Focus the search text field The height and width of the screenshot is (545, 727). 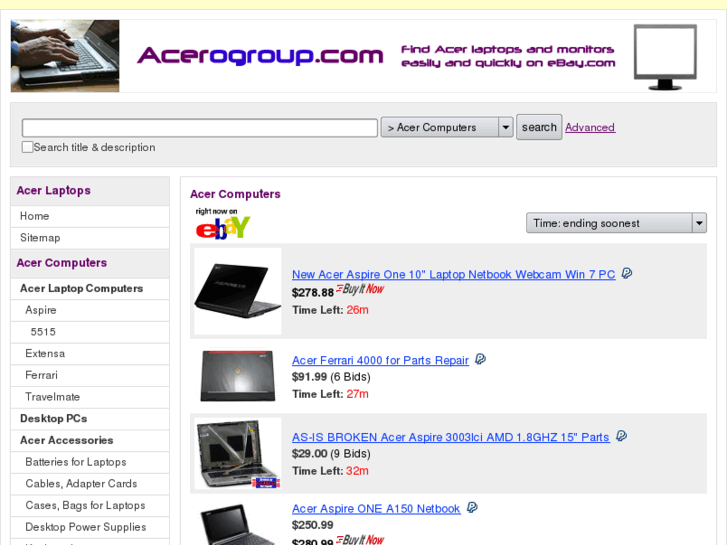coord(200,128)
